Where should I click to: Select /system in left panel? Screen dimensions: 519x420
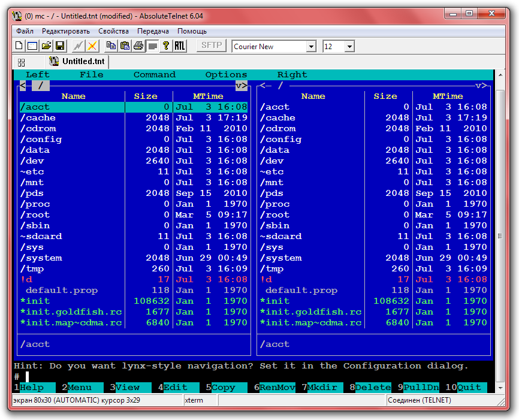(134, 258)
